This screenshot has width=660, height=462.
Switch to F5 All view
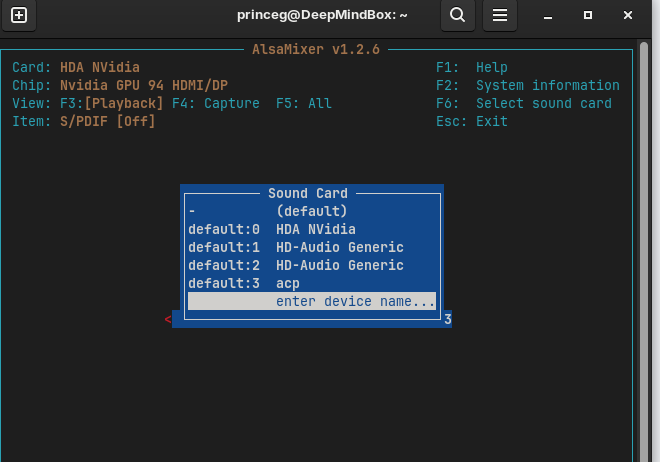click(x=303, y=103)
